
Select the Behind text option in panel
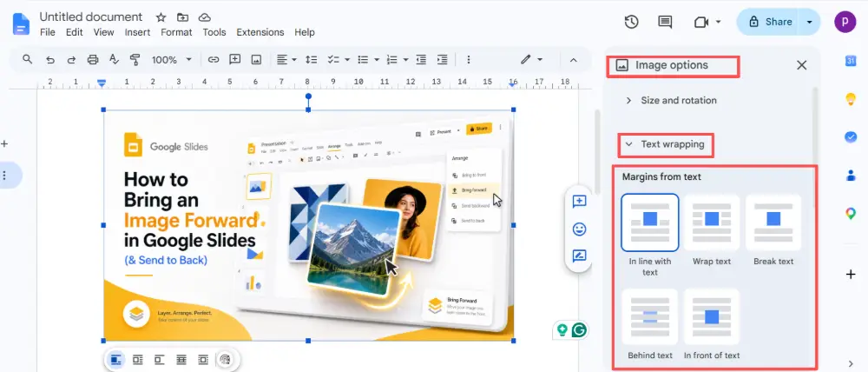pyautogui.click(x=650, y=316)
